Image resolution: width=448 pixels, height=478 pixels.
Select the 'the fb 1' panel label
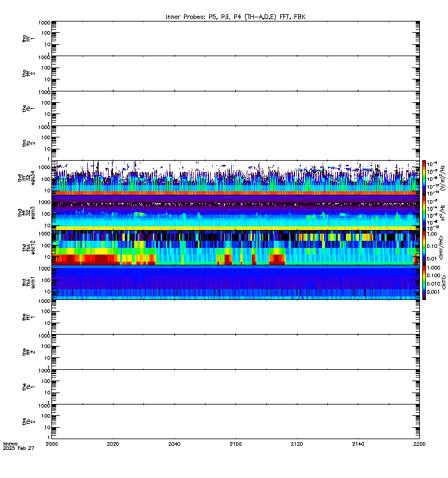(28, 387)
